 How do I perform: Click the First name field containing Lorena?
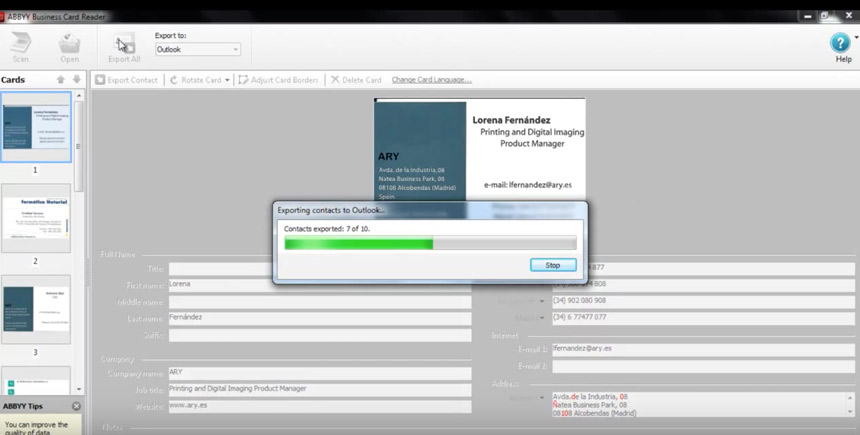point(319,285)
